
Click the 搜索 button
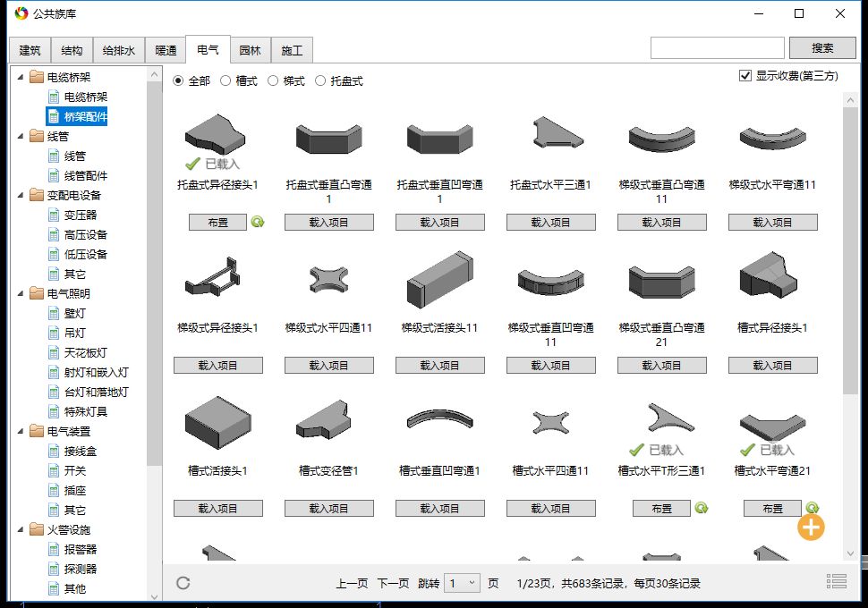tap(822, 48)
